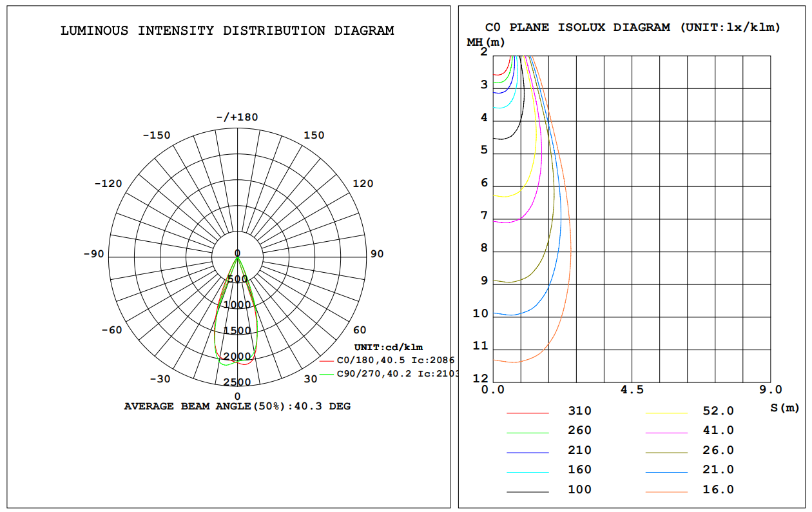812x512 pixels.
Task: Click the 4.5 value on horizontal axis
Action: tap(632, 389)
